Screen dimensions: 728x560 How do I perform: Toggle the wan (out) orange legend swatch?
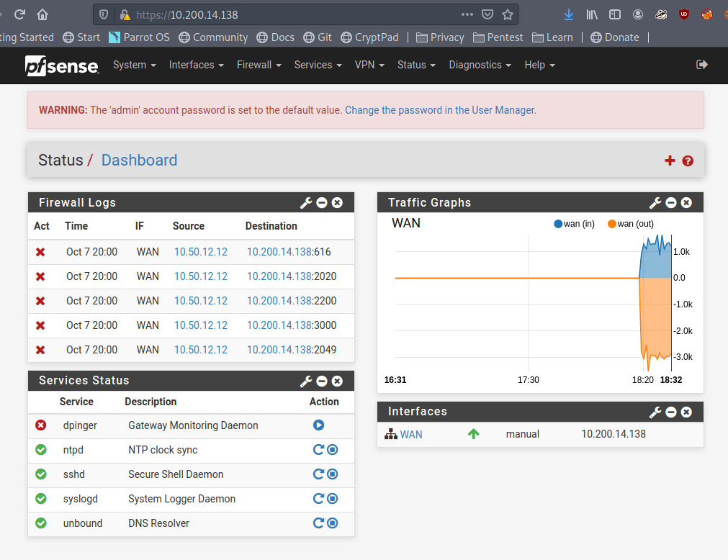click(612, 224)
